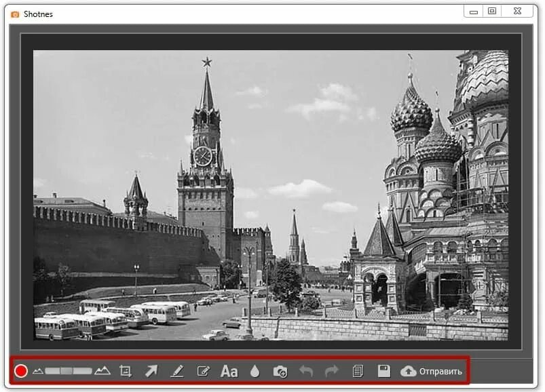Screen dimensions: 545x392
Task: Click the camera add screenshot icon
Action: pos(280,371)
